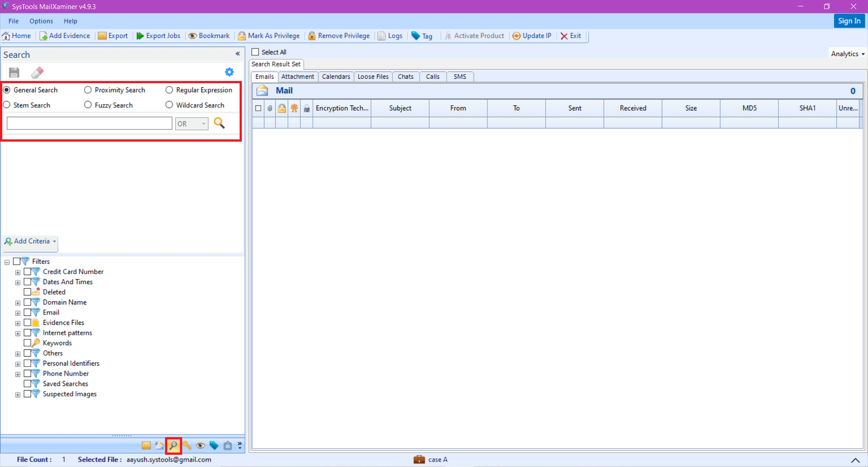Click the Sign In button
868x467 pixels.
849,21
